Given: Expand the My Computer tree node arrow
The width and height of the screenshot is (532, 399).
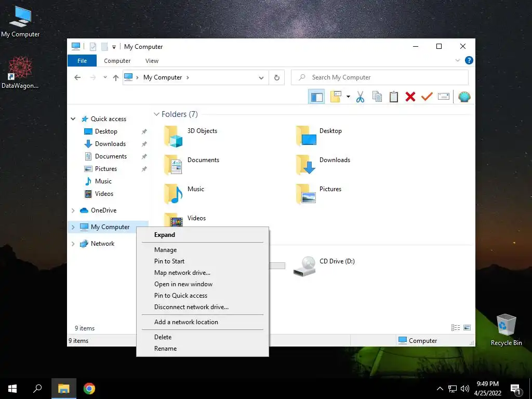Looking at the screenshot, I should click(x=73, y=227).
